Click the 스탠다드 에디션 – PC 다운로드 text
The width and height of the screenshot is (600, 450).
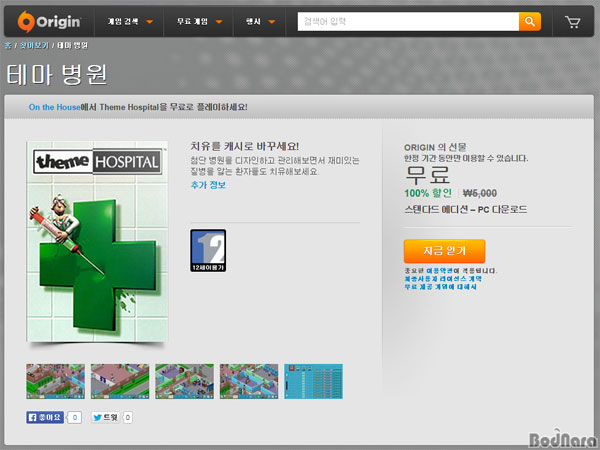point(466,209)
